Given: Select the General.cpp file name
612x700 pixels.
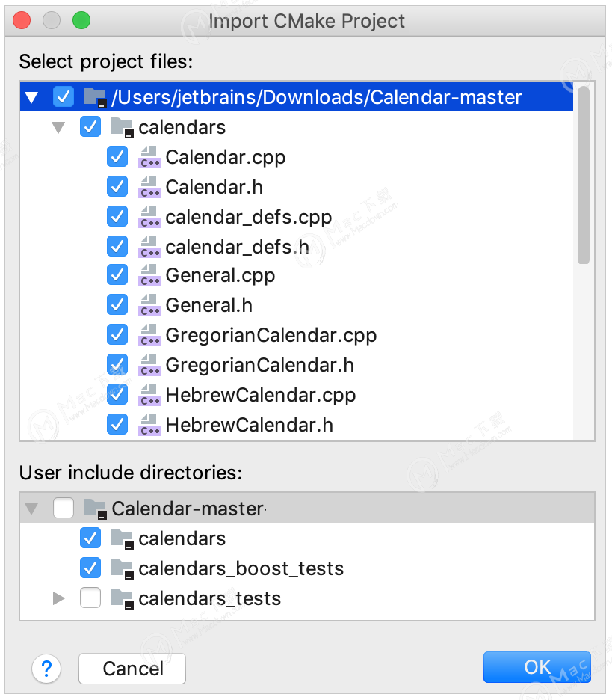Looking at the screenshot, I should pyautogui.click(x=220, y=276).
